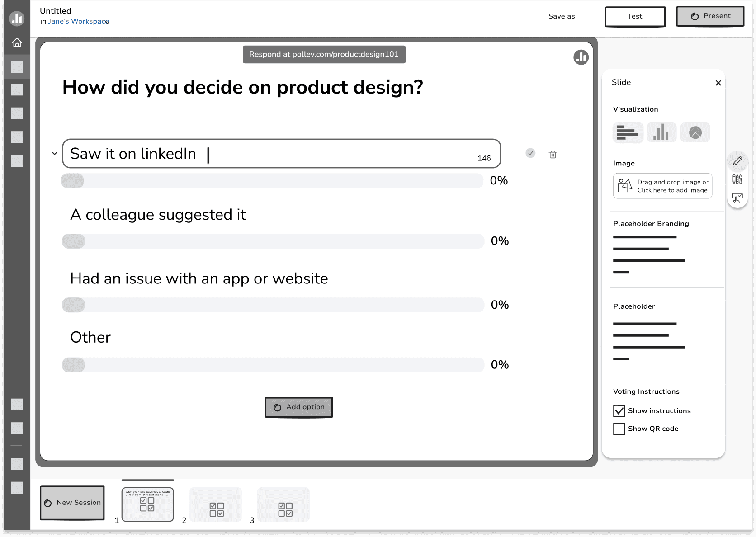The width and height of the screenshot is (756, 537).
Task: Mark 'Saw it on linkedIn' as correct
Action: (x=530, y=153)
